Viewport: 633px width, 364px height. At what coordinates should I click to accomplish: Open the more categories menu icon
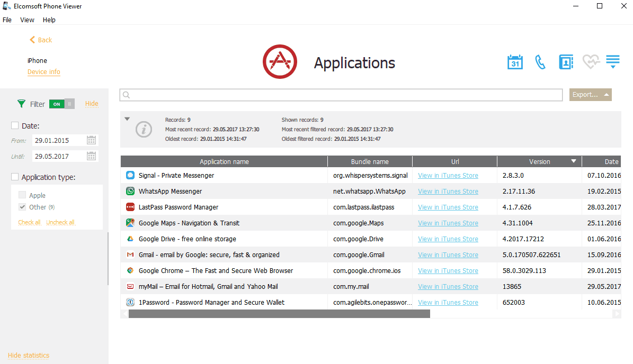pyautogui.click(x=613, y=62)
